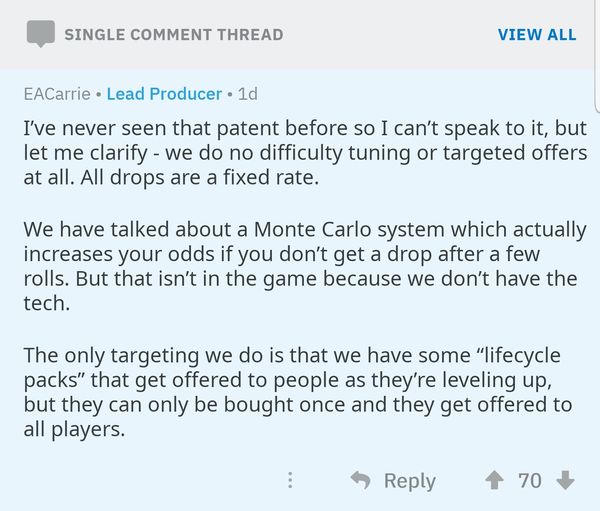
Task: Click the SINGLE COMMENT THREAD header label
Action: click(174, 35)
